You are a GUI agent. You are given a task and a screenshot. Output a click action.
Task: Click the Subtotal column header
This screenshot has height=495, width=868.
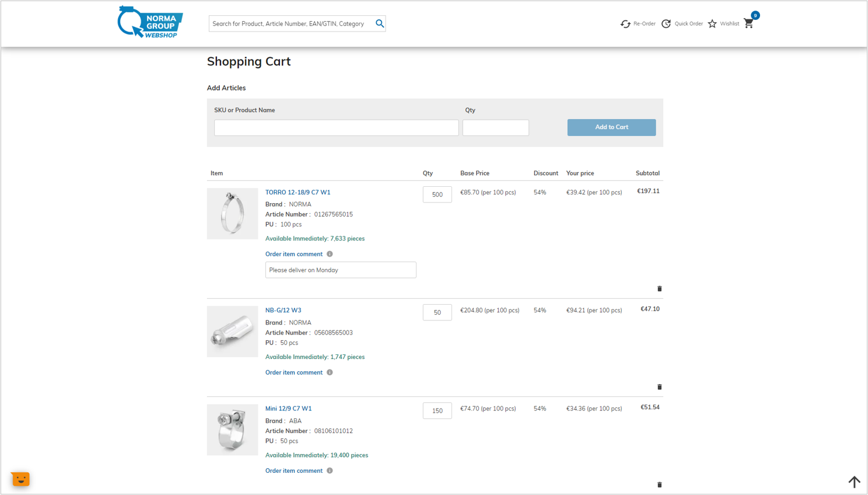[x=647, y=173]
